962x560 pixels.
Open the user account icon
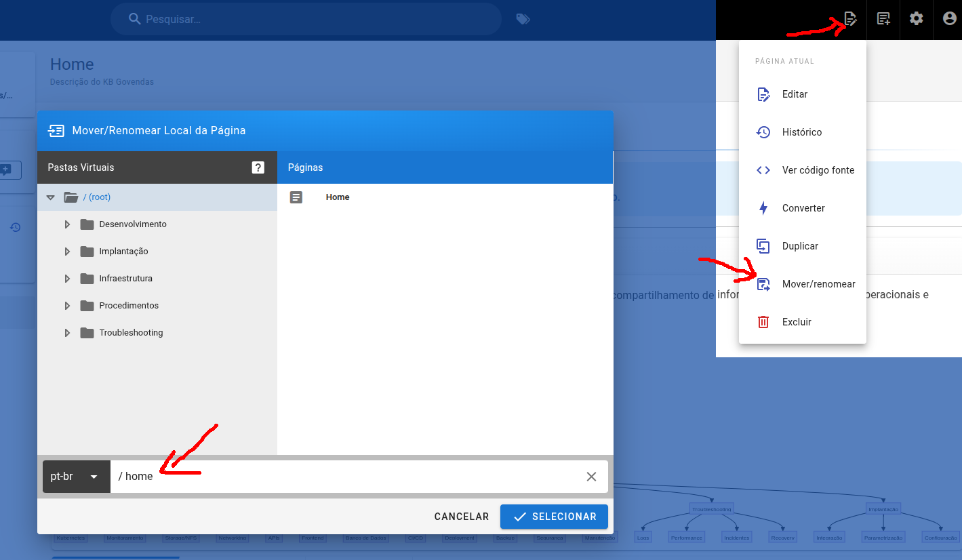coord(949,19)
